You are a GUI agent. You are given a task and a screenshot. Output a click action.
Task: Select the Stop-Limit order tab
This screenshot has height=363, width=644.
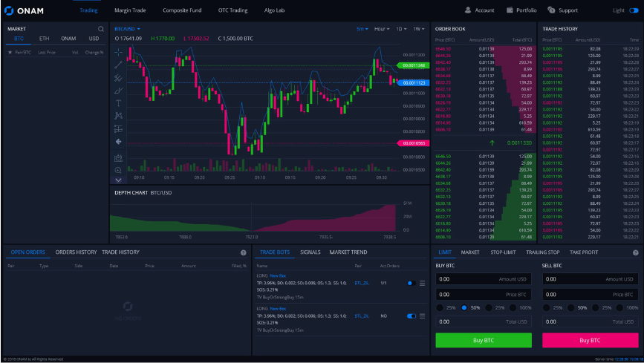503,252
